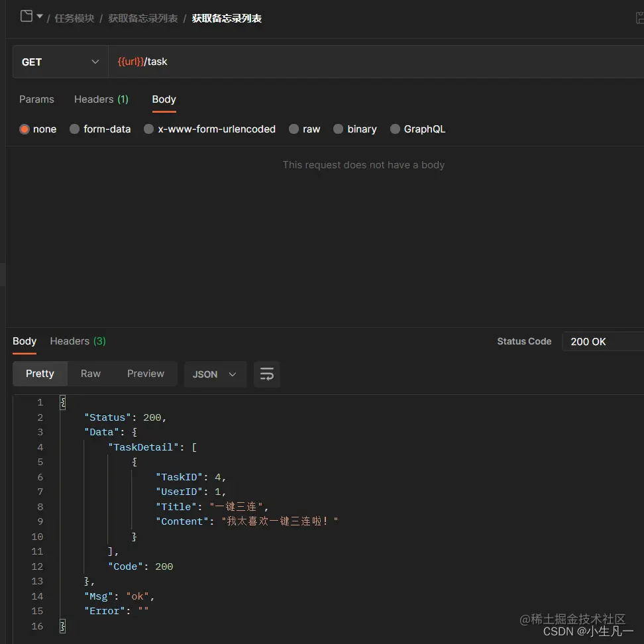Select the x-www-form-urlencoded radio button
Image resolution: width=644 pixels, height=644 pixels.
pyautogui.click(x=148, y=129)
